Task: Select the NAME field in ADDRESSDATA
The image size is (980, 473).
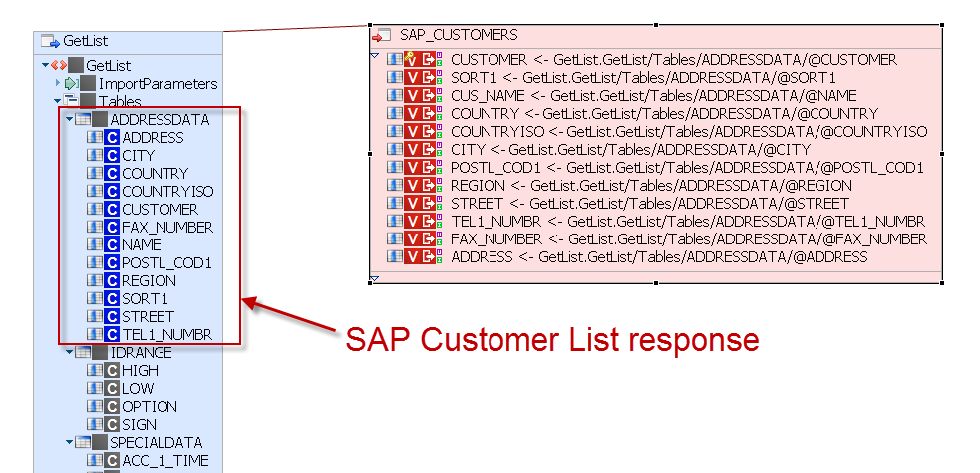Action: coord(142,245)
